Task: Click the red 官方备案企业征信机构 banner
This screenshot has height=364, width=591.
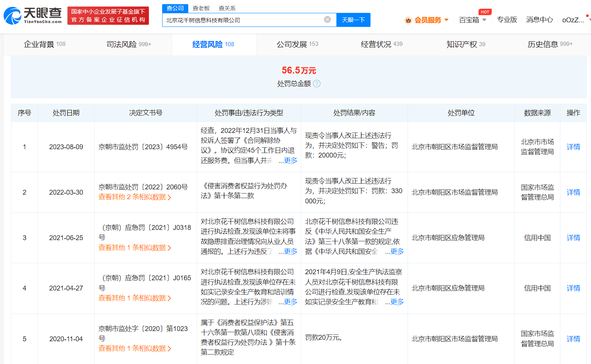Action: [108, 16]
